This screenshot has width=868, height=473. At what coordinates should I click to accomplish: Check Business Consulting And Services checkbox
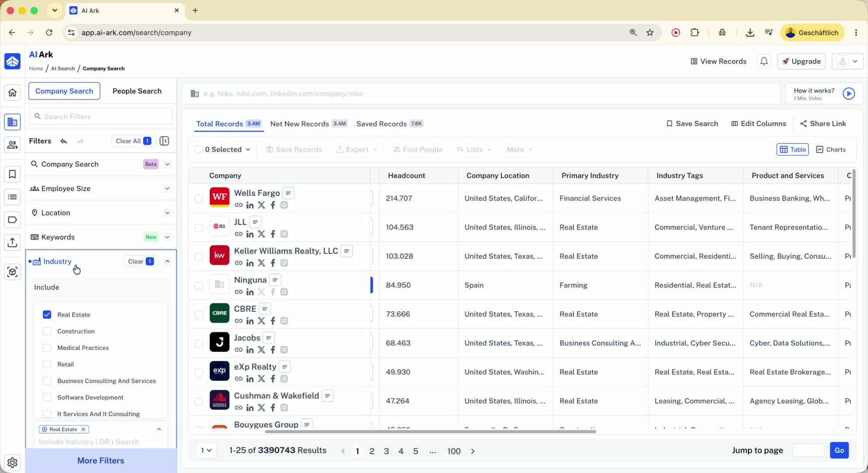(47, 381)
